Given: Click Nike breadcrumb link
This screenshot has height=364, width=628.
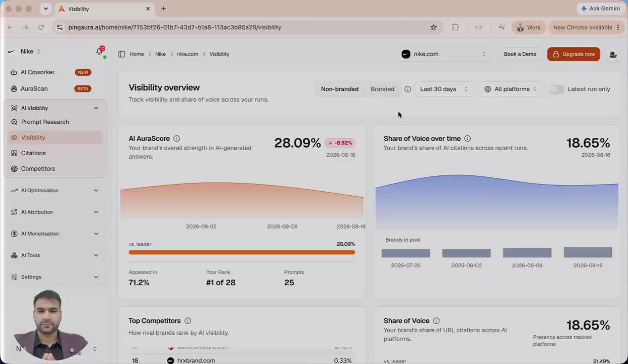Looking at the screenshot, I should pos(160,54).
